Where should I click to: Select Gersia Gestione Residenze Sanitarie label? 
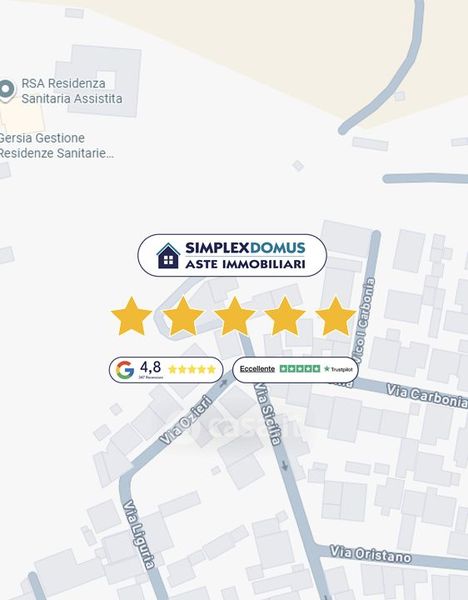tap(57, 145)
